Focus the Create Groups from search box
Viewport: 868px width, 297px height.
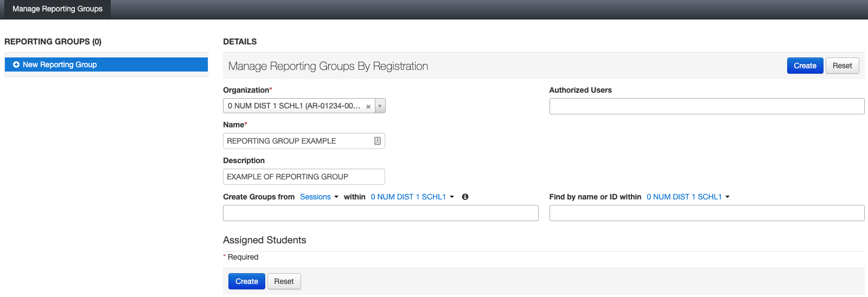pos(380,213)
